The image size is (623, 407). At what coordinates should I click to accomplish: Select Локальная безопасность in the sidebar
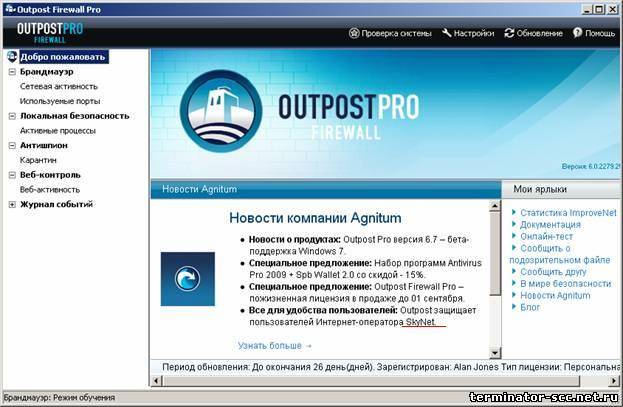[75, 116]
